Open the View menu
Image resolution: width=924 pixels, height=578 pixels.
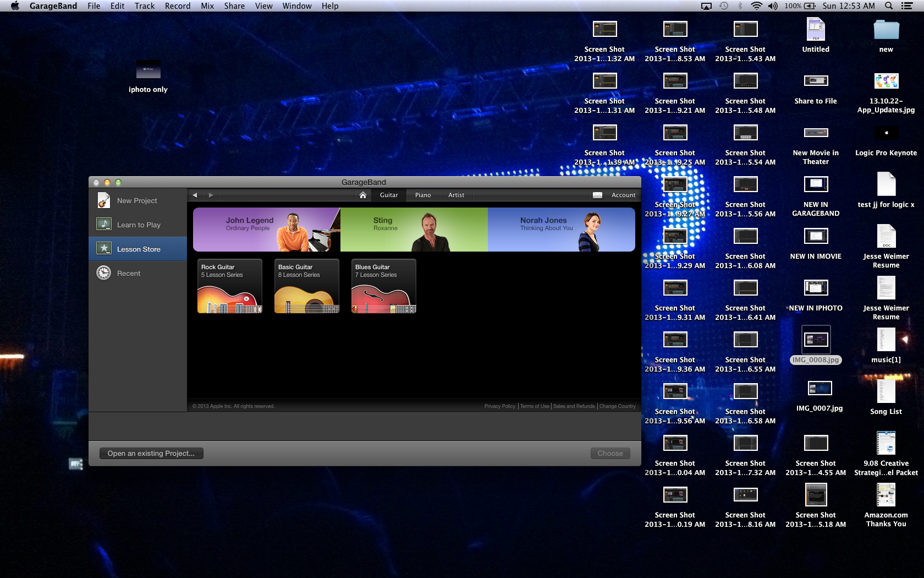[263, 6]
